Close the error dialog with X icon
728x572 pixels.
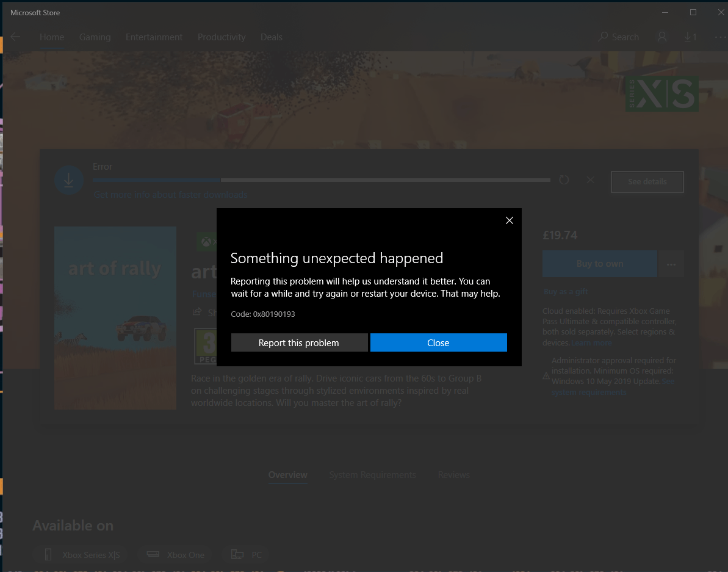point(510,220)
